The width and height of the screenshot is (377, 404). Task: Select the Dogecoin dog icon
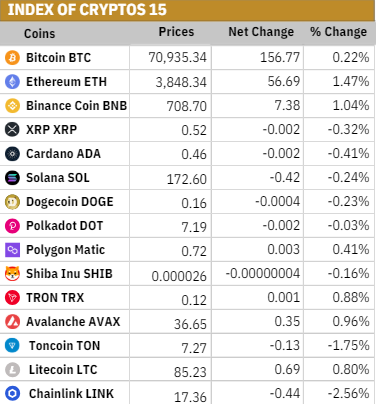tap(12, 202)
